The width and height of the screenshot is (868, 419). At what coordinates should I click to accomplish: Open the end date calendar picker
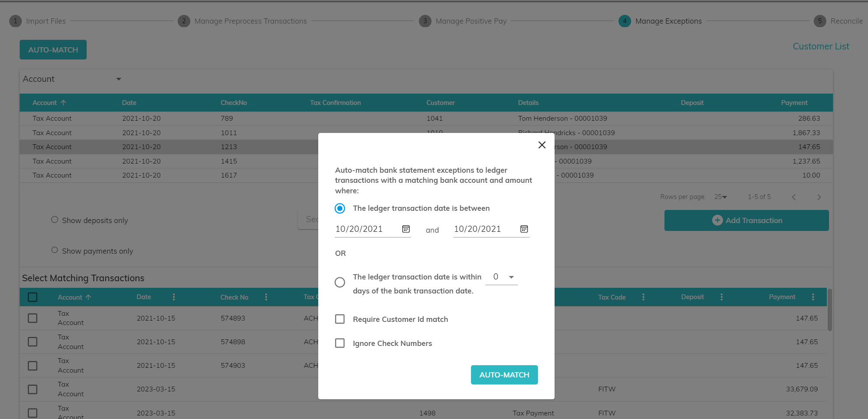pyautogui.click(x=524, y=229)
